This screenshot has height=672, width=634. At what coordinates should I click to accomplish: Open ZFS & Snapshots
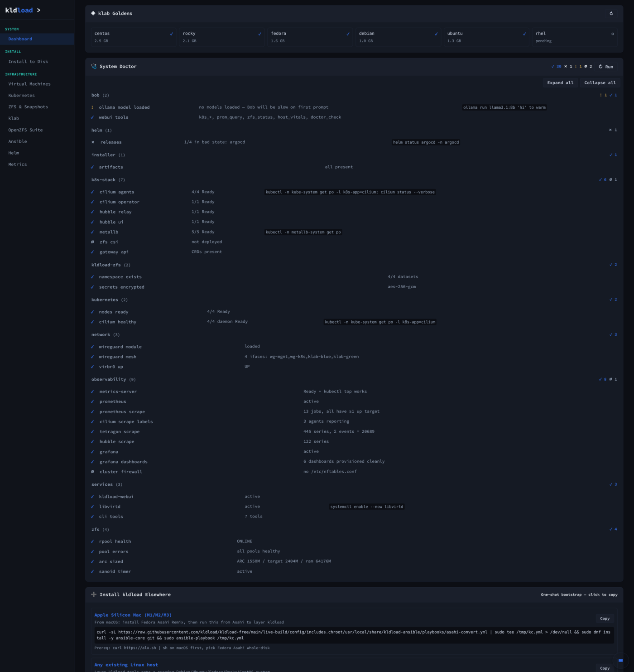37,107
